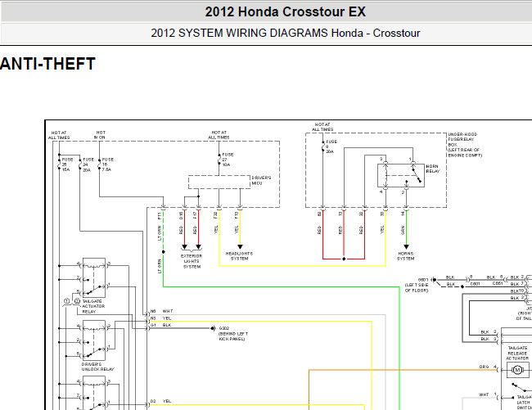Screen dimensions: 532x410
Task: Select the ANTI-THEFT heading
Action: [47, 64]
